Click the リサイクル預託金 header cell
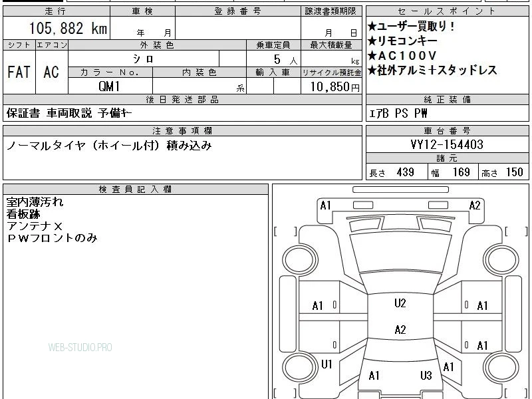The width and height of the screenshot is (532, 399). 331,72
